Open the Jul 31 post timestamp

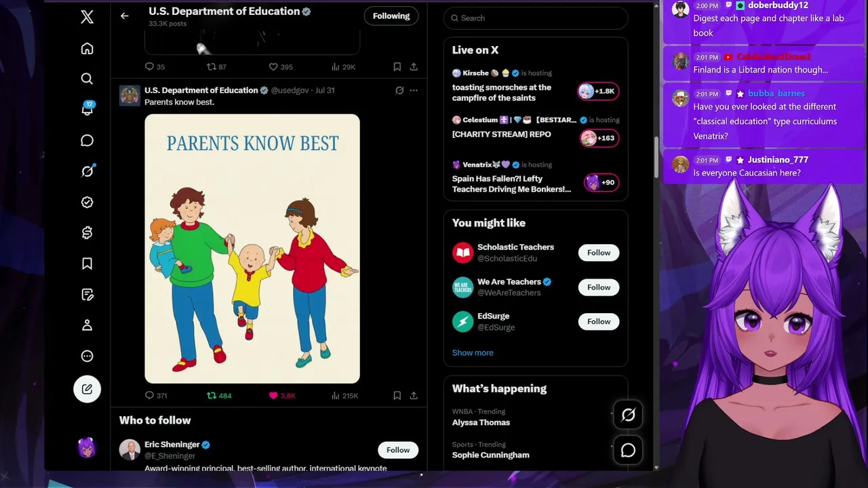(325, 90)
